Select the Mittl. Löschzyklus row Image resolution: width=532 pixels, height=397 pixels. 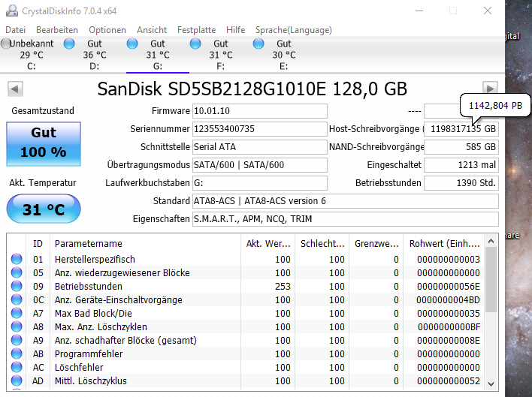point(246,381)
